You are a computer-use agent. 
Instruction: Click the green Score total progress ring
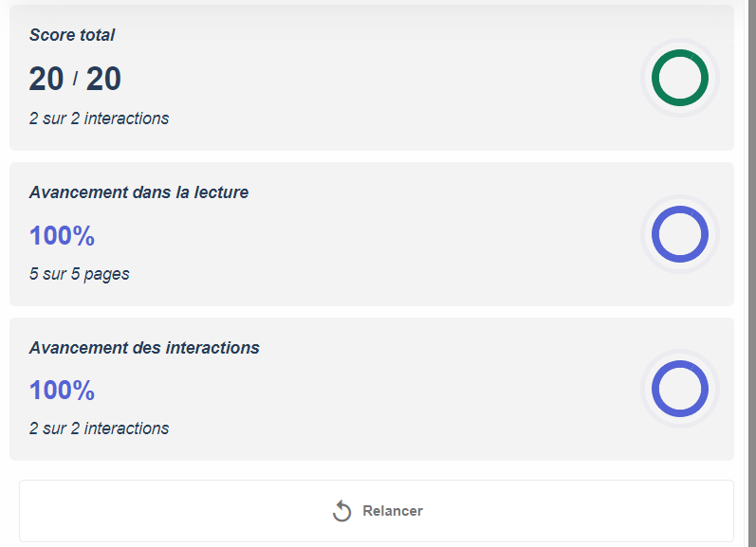coord(679,78)
